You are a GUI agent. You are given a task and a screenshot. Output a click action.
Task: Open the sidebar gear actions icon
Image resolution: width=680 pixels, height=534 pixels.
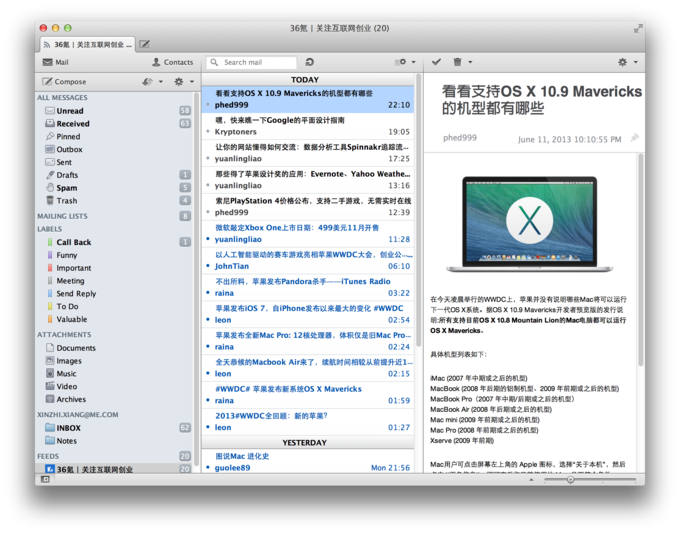click(x=179, y=82)
